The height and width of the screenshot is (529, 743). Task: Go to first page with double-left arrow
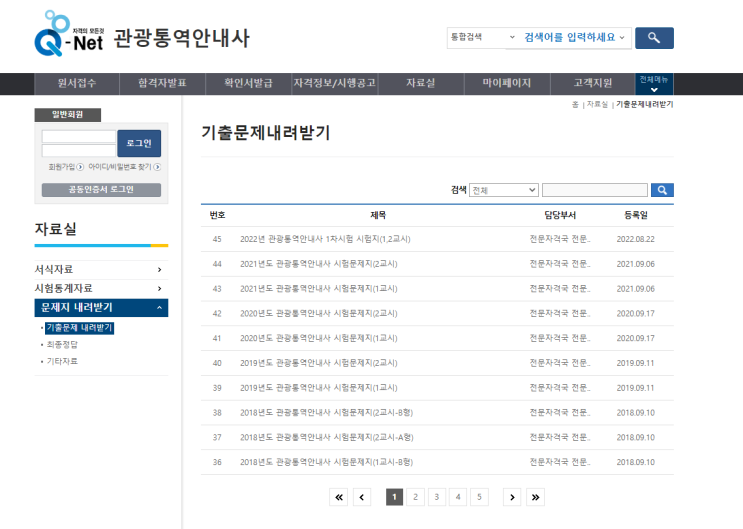[x=338, y=497]
